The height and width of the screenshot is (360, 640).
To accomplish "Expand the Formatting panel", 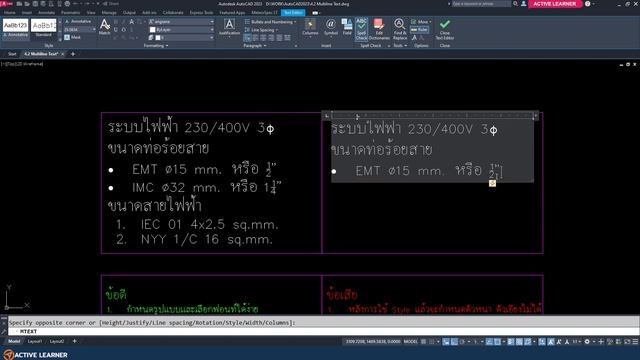I will 156,46.
